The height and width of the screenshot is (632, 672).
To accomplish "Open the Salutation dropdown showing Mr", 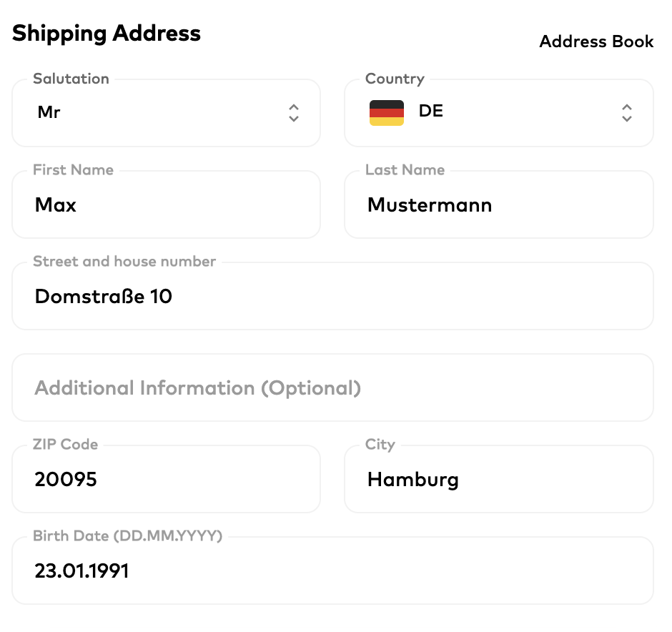I will [x=166, y=113].
